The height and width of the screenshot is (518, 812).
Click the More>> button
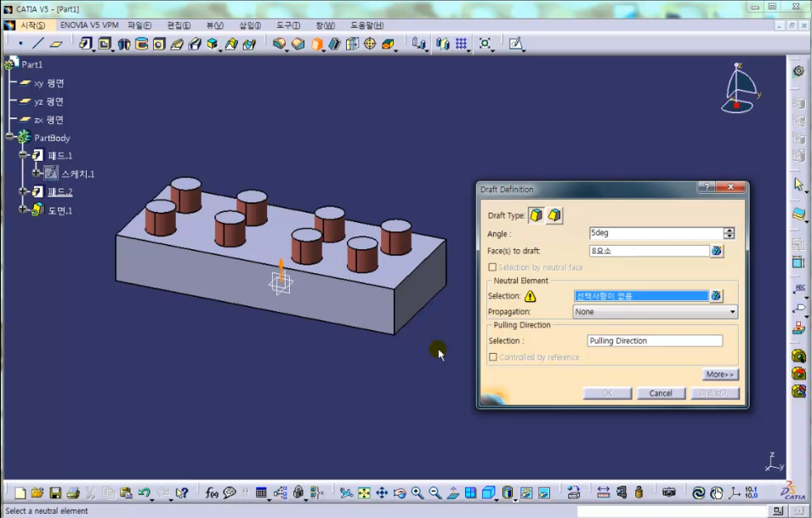click(719, 374)
